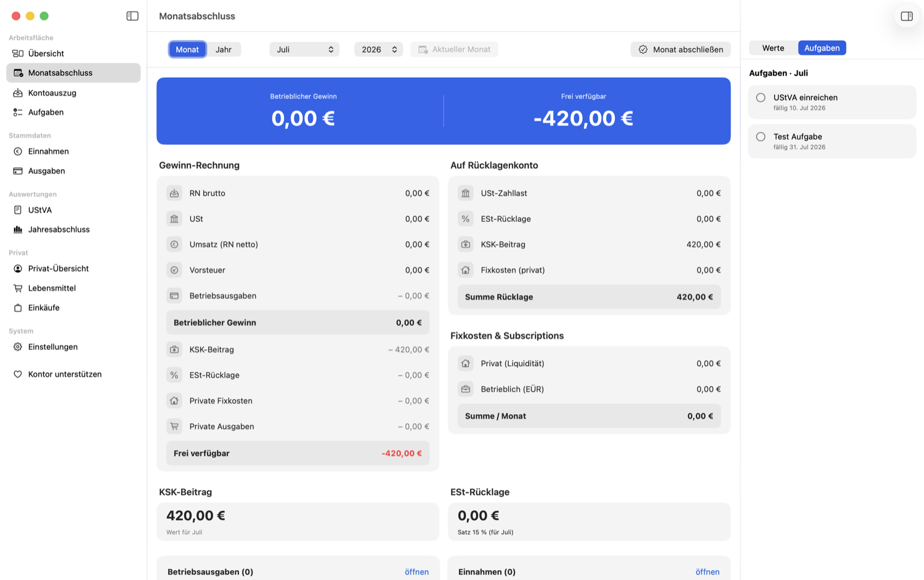Click the UStVA document icon

18,210
